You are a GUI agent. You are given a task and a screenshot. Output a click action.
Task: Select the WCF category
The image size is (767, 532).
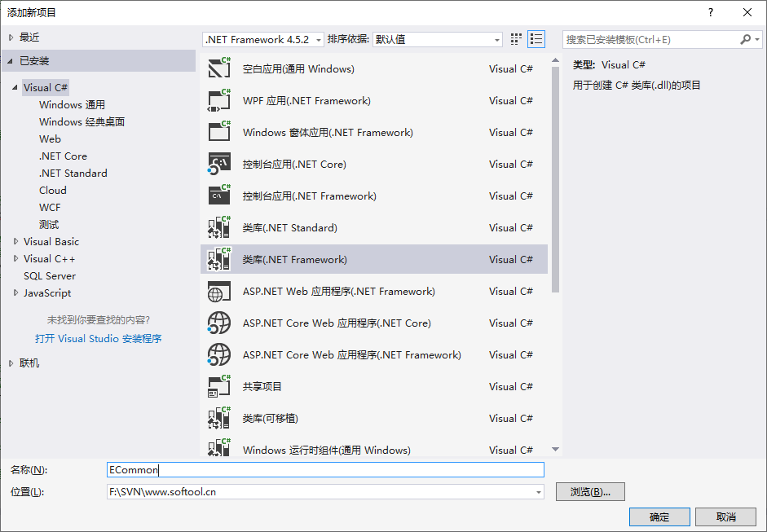50,207
